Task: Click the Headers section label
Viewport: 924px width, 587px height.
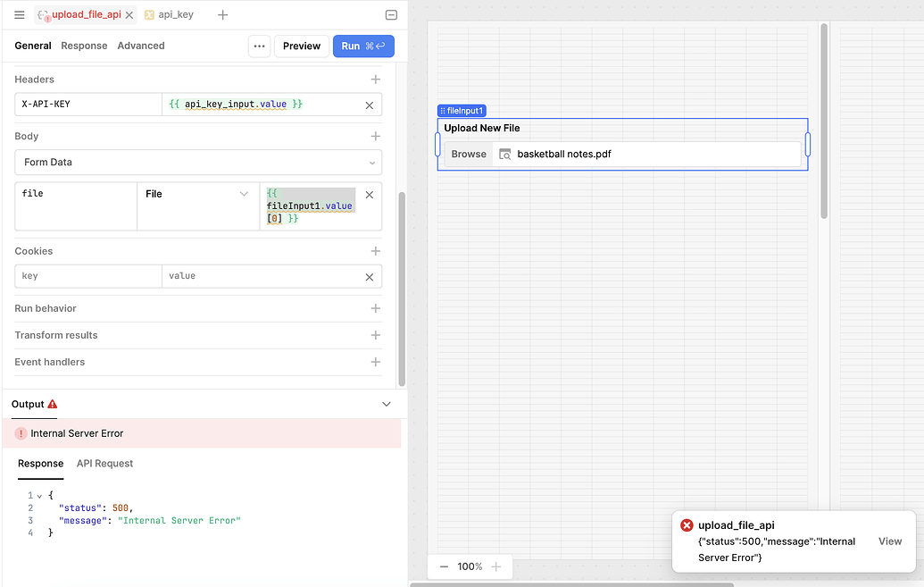Action: click(x=34, y=80)
